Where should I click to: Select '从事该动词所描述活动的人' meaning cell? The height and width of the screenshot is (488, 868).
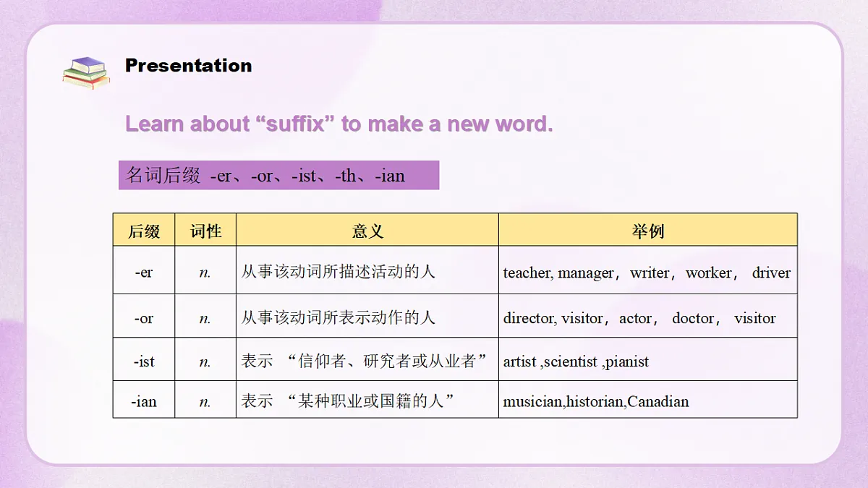pyautogui.click(x=367, y=270)
